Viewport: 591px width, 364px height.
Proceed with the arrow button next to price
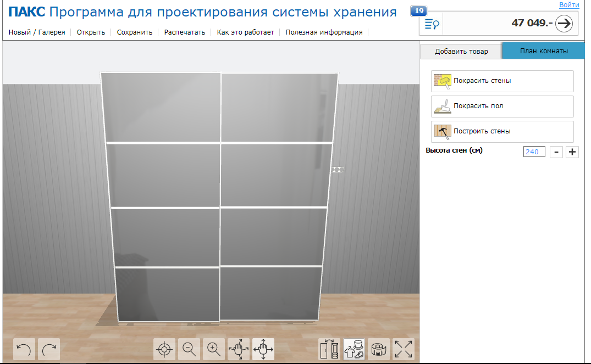[564, 24]
